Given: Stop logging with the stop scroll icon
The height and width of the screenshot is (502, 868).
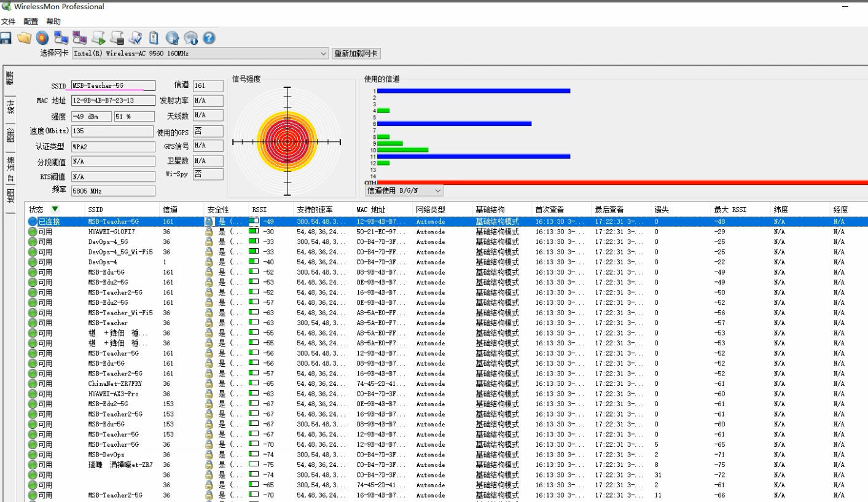Looking at the screenshot, I should point(116,37).
